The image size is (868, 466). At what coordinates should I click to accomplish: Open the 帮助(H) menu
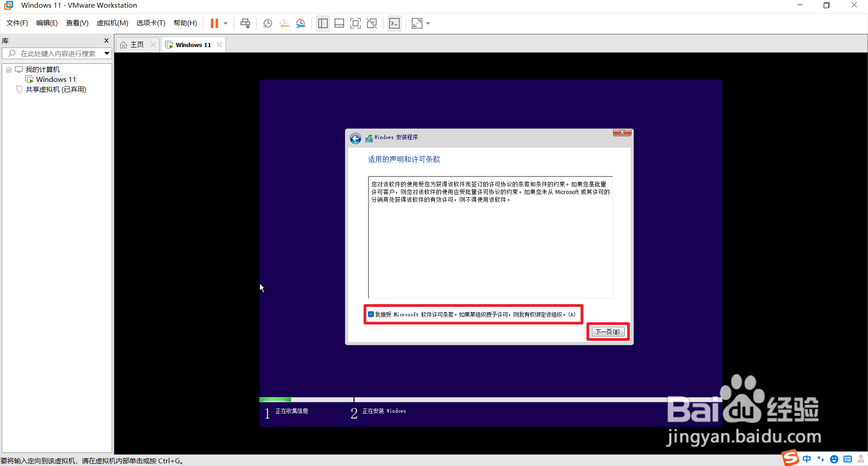tap(185, 23)
